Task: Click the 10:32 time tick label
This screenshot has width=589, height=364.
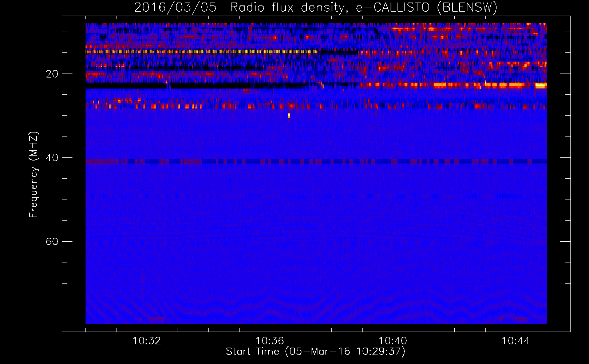Action: pyautogui.click(x=147, y=341)
